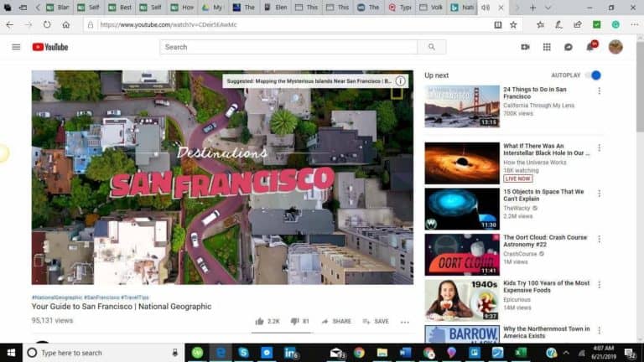Open more options for 24 Things video
Viewport: 644px width, 362px height.
pyautogui.click(x=599, y=90)
